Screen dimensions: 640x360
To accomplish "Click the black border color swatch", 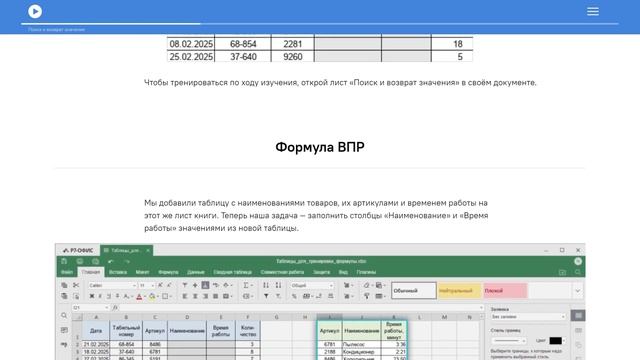I will coord(555,340).
